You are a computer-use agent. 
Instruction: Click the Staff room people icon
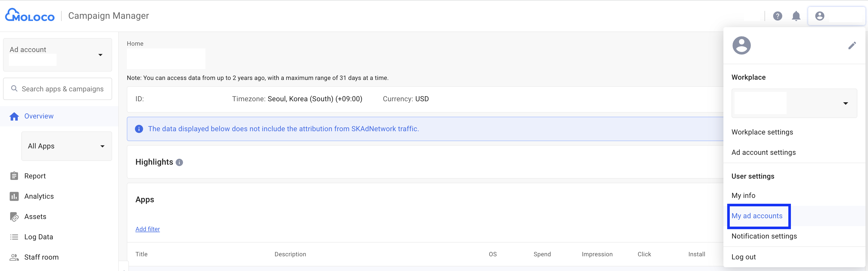pyautogui.click(x=14, y=257)
